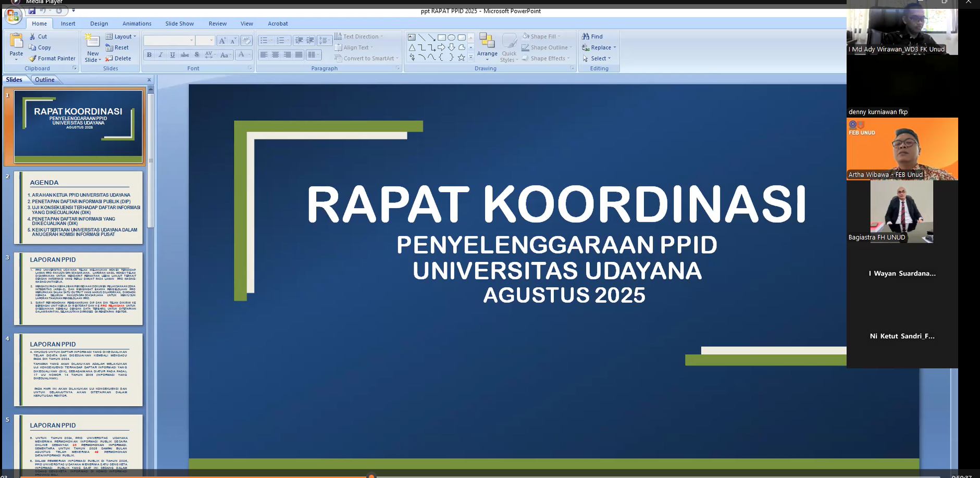Toggle Italic text formatting
This screenshot has width=980, height=478.
(160, 55)
